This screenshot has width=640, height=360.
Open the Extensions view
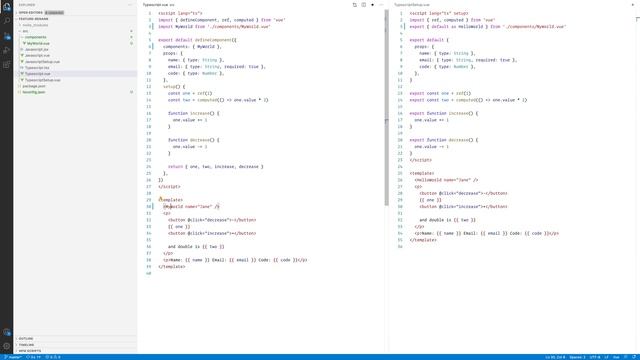pyautogui.click(x=7, y=65)
